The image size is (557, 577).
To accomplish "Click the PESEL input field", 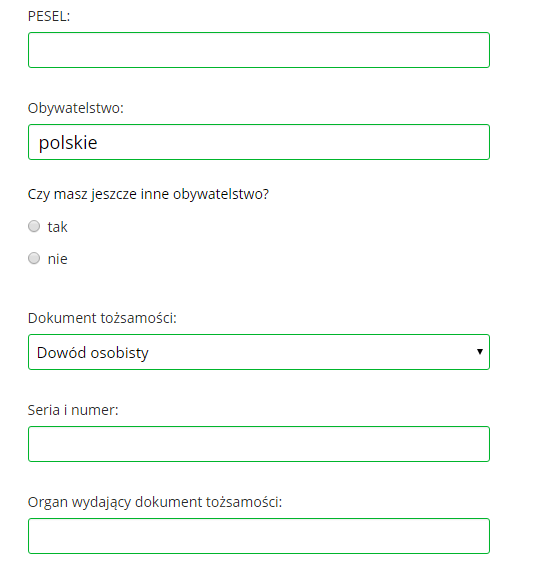I will pos(259,50).
